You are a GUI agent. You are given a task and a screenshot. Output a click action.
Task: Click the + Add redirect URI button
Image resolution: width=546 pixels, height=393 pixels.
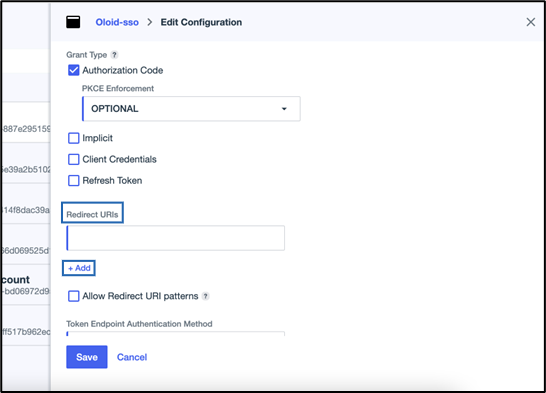coord(79,268)
